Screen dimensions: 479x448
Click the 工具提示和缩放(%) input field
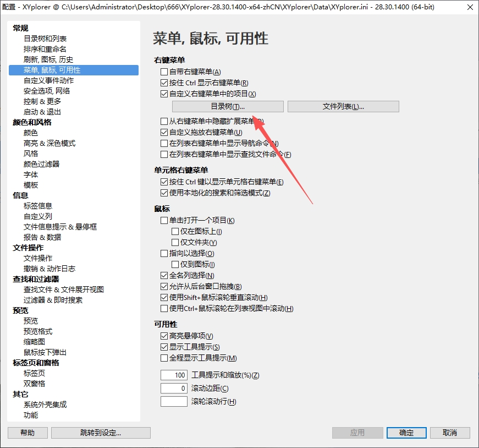[x=174, y=375]
